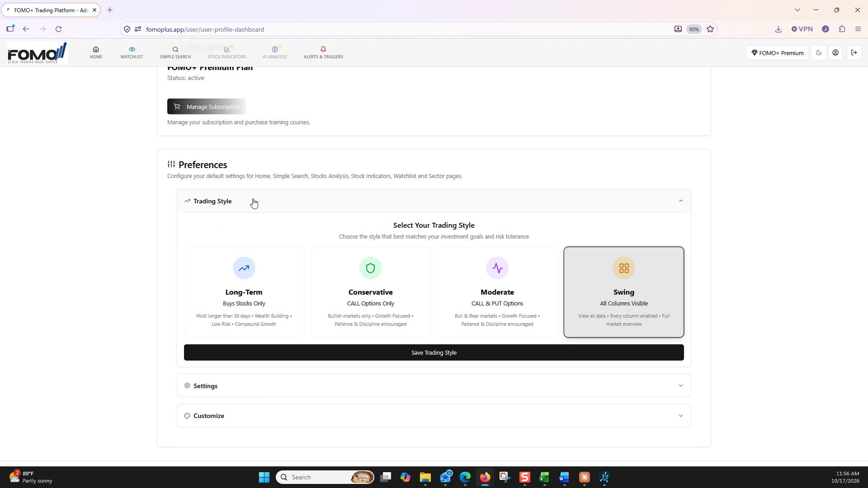
Task: Select the Conservative trading style card
Action: pos(370,292)
